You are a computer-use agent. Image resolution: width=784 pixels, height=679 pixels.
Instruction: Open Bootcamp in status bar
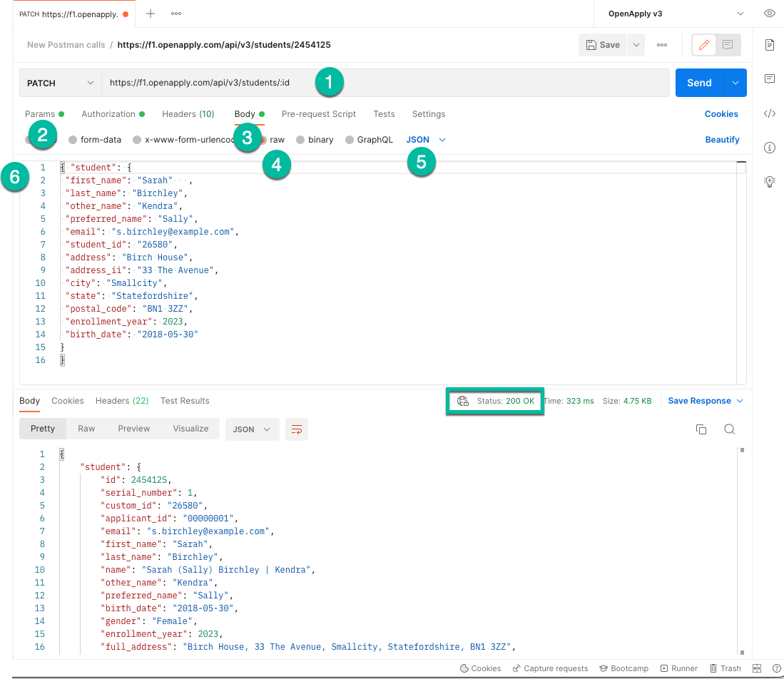click(623, 668)
